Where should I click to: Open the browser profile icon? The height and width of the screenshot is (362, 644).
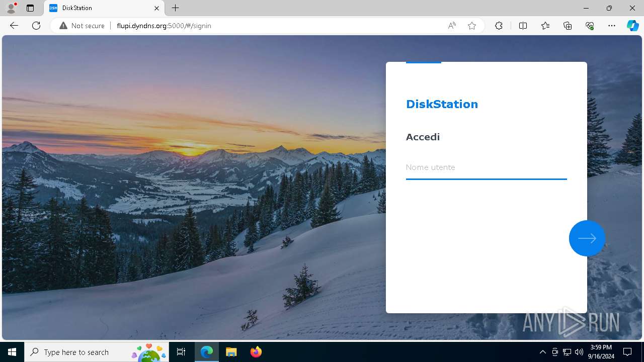click(x=11, y=8)
